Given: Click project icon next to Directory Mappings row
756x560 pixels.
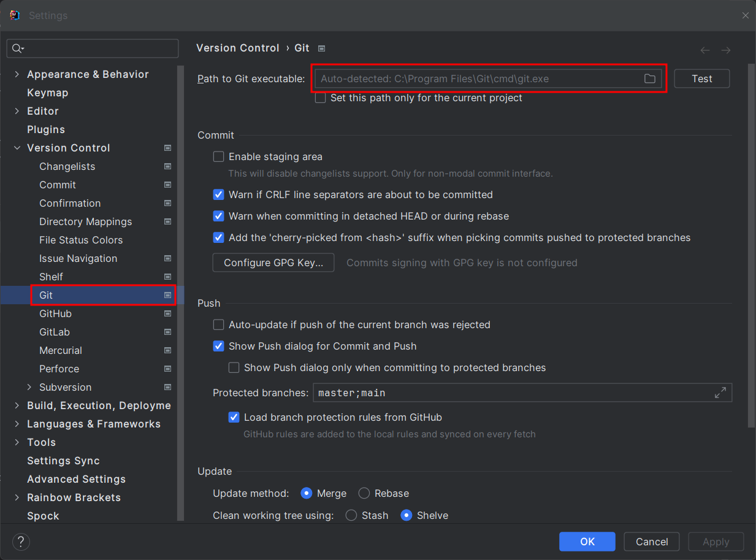Looking at the screenshot, I should point(167,221).
